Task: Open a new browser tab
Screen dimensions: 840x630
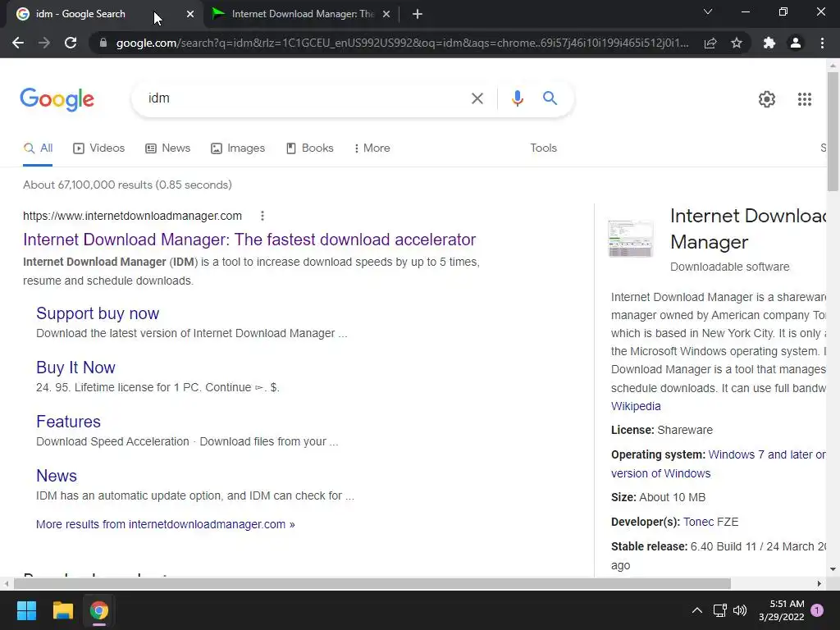Action: pyautogui.click(x=418, y=14)
